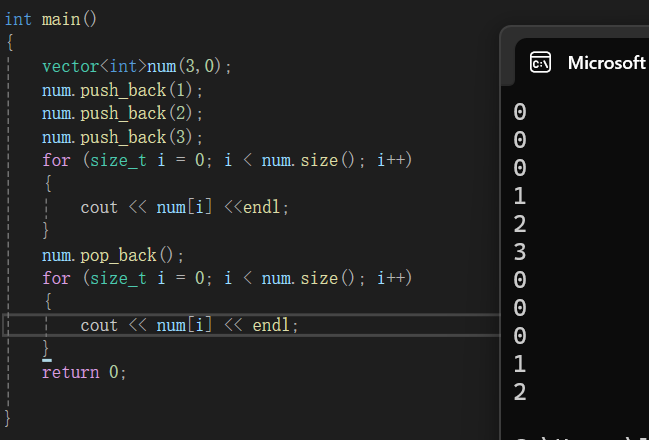This screenshot has width=649, height=440.
Task: Click the 'return 0;' statement
Action: point(84,372)
